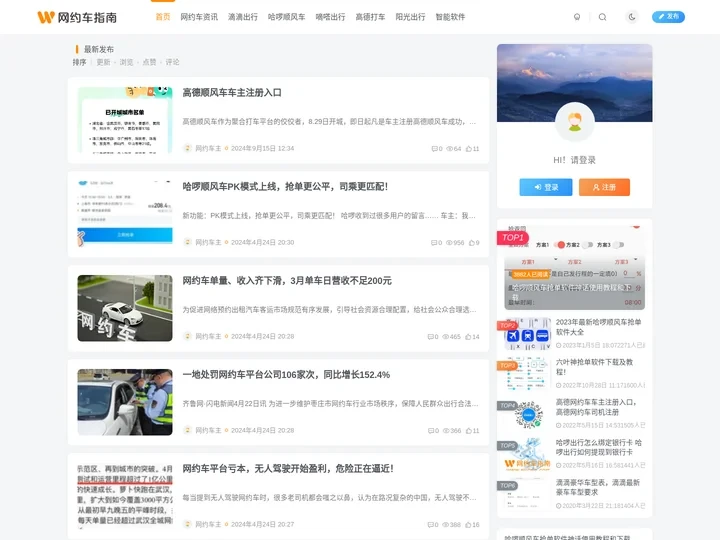Click the user avatar in login card

click(x=574, y=122)
